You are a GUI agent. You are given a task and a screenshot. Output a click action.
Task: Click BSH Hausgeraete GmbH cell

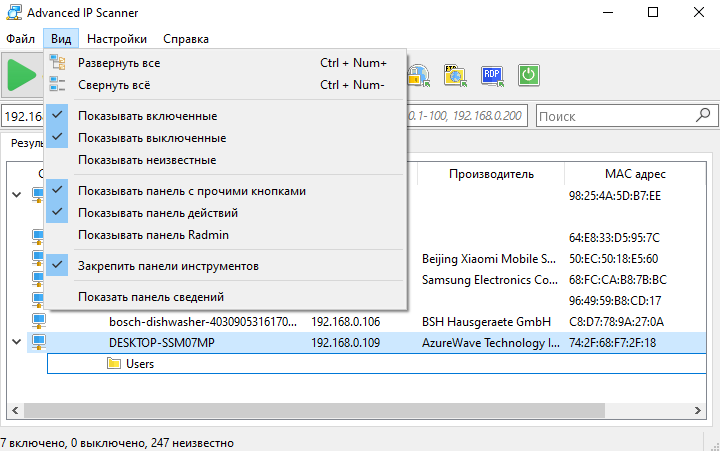(x=486, y=321)
